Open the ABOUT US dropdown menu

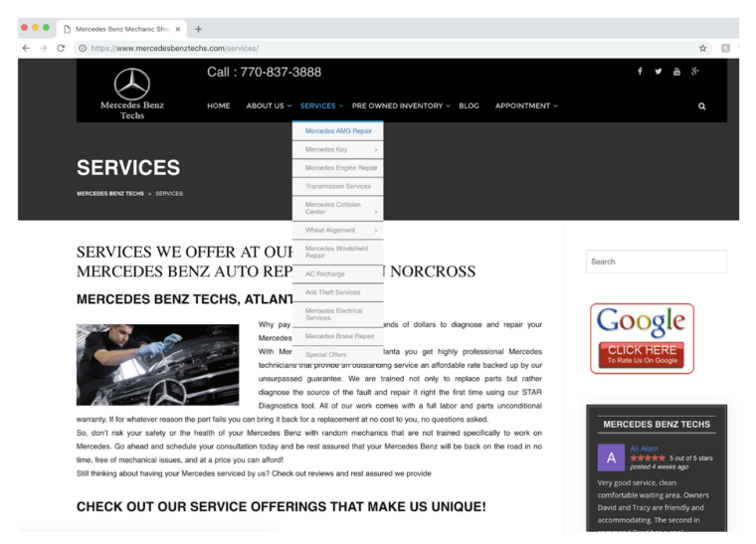click(269, 105)
